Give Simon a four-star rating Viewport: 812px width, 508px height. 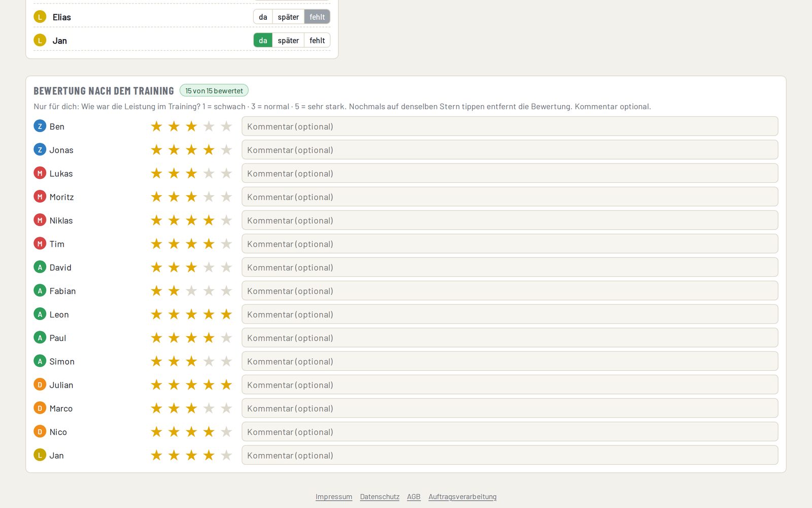[209, 361]
